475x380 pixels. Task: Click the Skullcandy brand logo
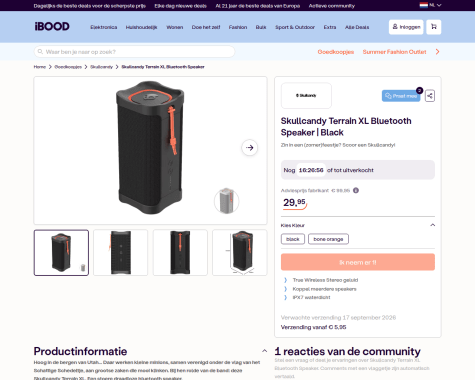(x=306, y=95)
